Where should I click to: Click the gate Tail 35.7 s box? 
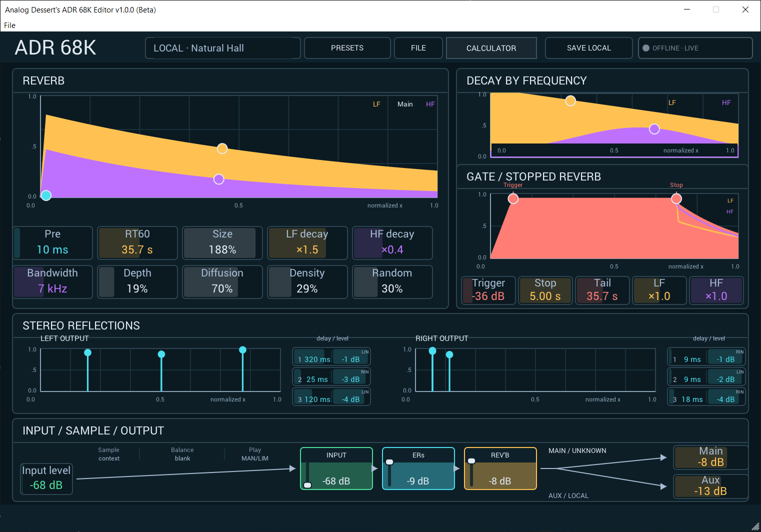click(x=602, y=290)
